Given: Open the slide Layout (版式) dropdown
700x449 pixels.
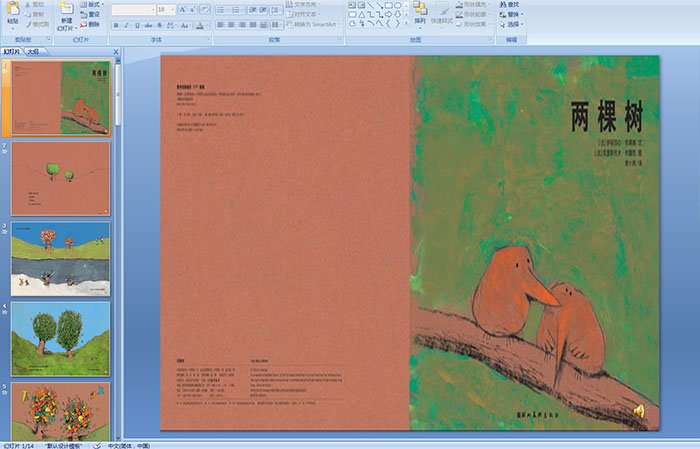Looking at the screenshot, I should pyautogui.click(x=92, y=4).
